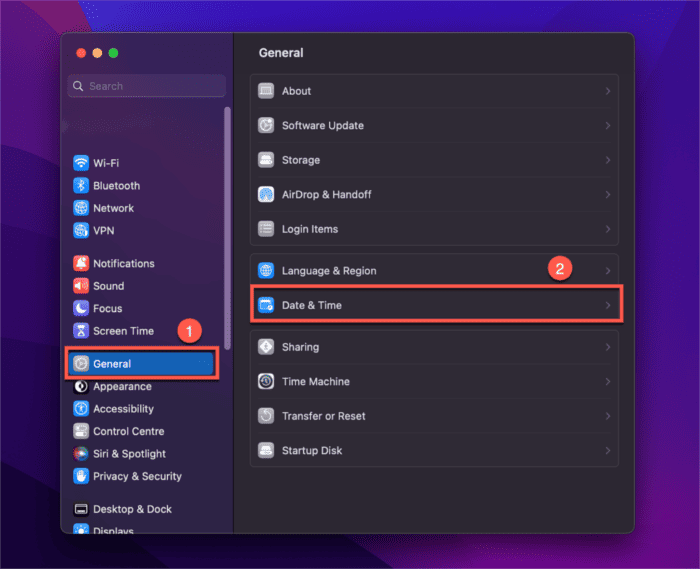Expand the Startup Disk chevron arrow

(607, 451)
